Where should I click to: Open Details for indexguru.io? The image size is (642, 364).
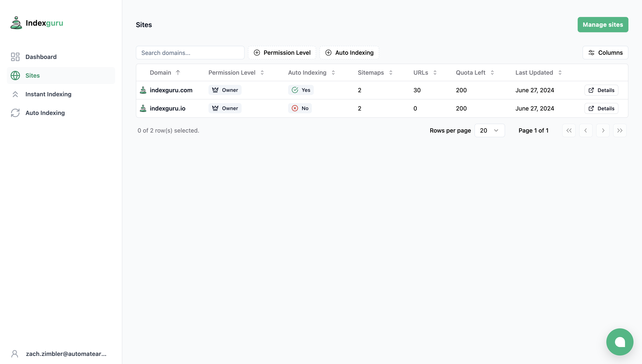point(601,109)
